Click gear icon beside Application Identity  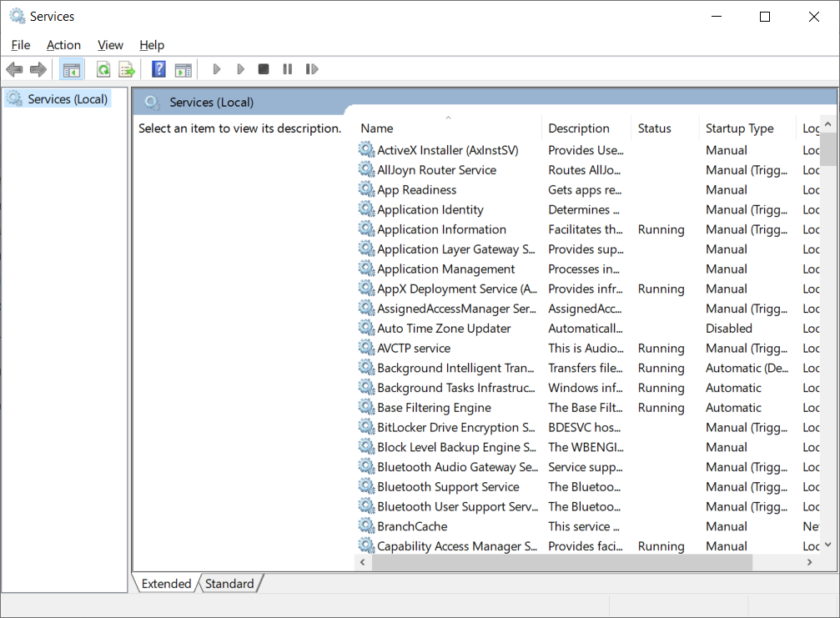tap(366, 209)
